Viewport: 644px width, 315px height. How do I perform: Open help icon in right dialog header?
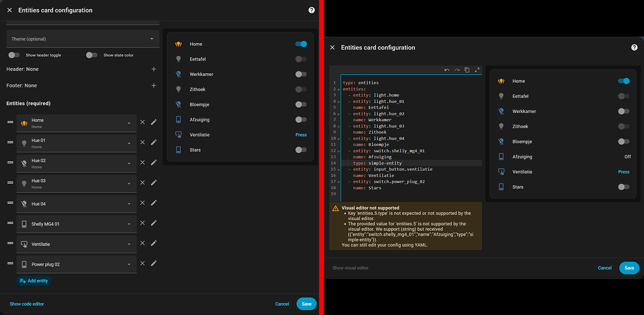click(634, 47)
